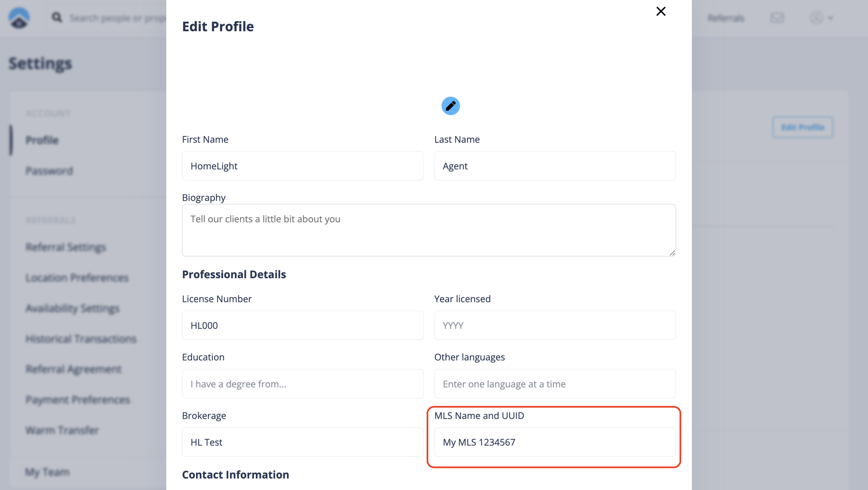The image size is (868, 490).
Task: Open My Team settings
Action: tap(47, 472)
